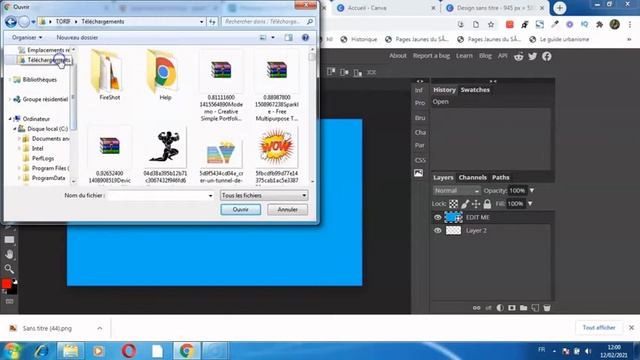
Task: Open the image icon in the side panel strip
Action: point(419,173)
